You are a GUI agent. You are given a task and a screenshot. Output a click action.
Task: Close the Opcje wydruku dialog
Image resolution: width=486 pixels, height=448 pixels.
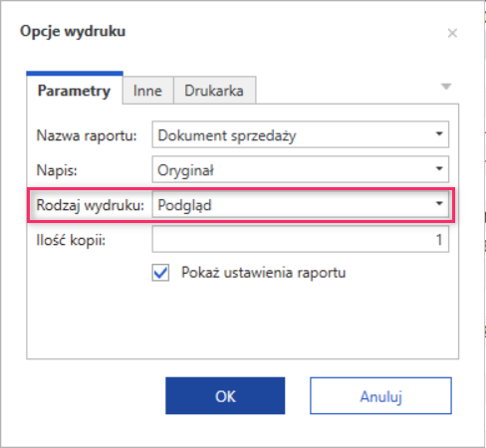452,33
